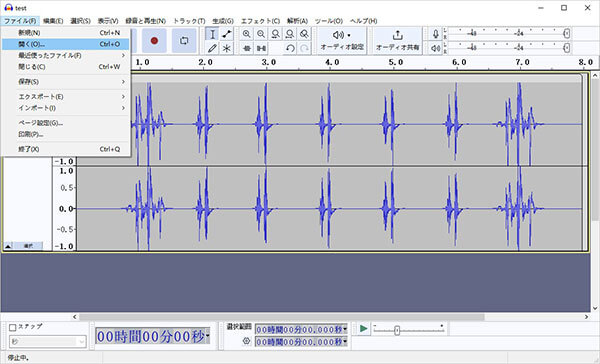Open the Select (選択) menu
This screenshot has width=600, height=364.
coord(80,21)
